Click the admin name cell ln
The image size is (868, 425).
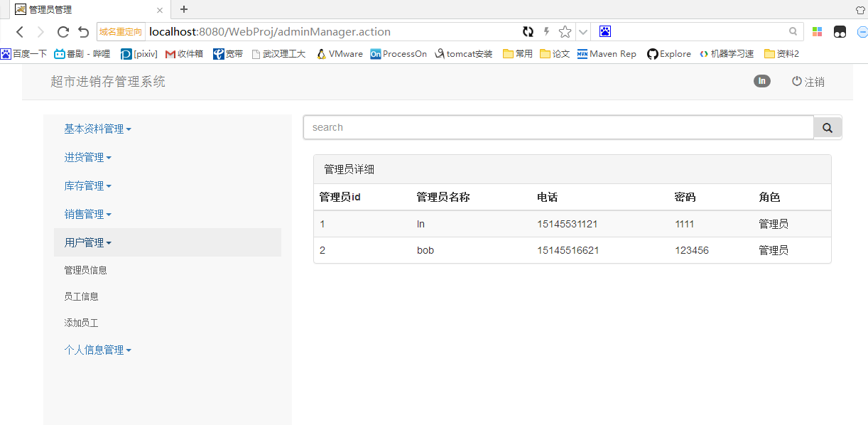(421, 224)
